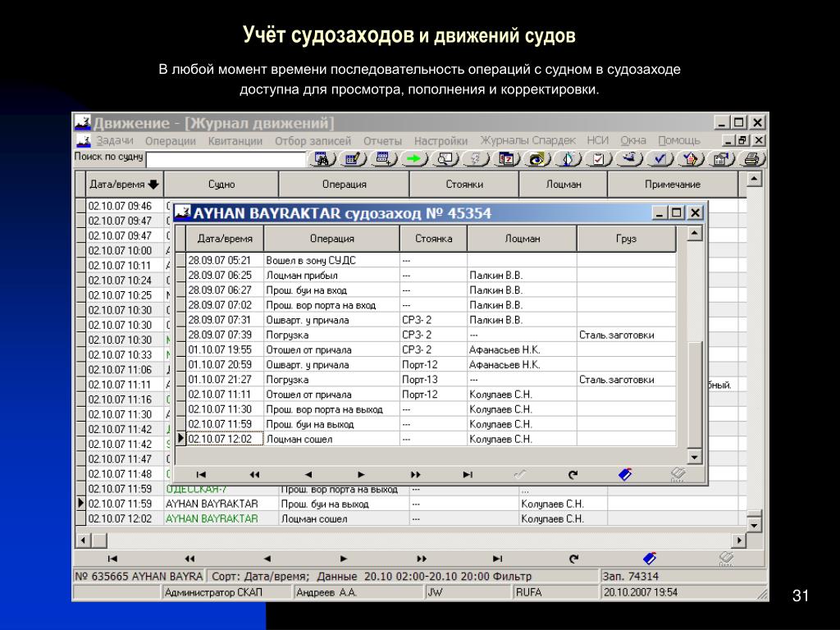Click the calendar toolbar icon

coord(507,158)
